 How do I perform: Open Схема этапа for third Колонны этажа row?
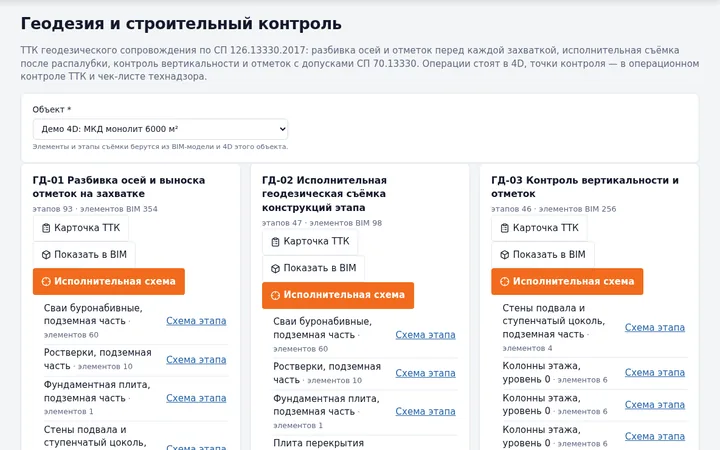click(x=655, y=436)
